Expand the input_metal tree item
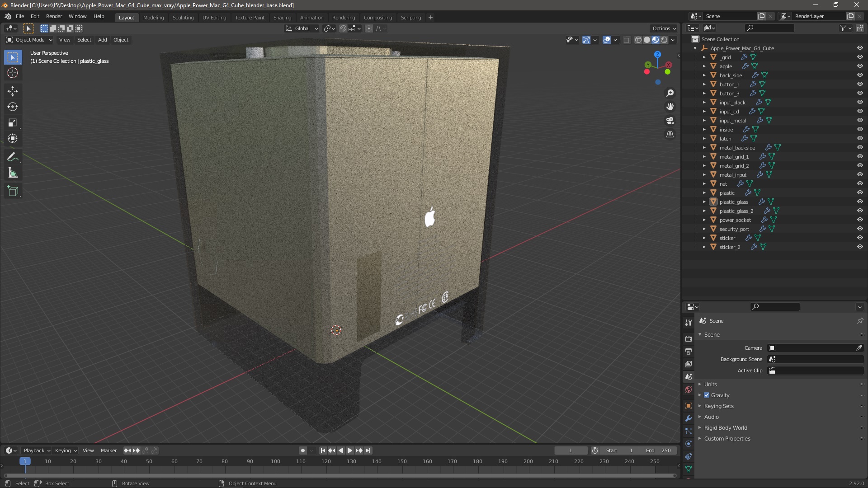868x488 pixels. pos(704,120)
